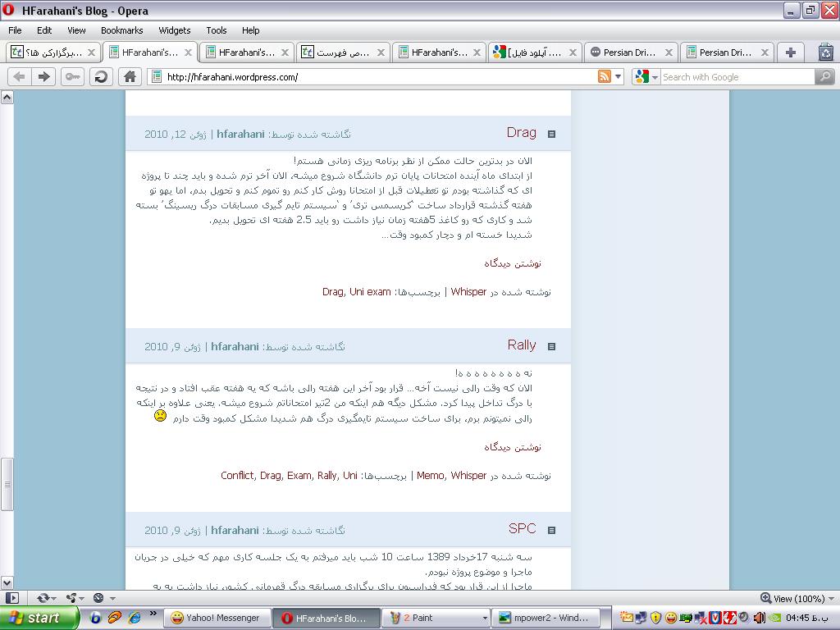Click the Reload page button
840x630 pixels.
pyautogui.click(x=101, y=76)
